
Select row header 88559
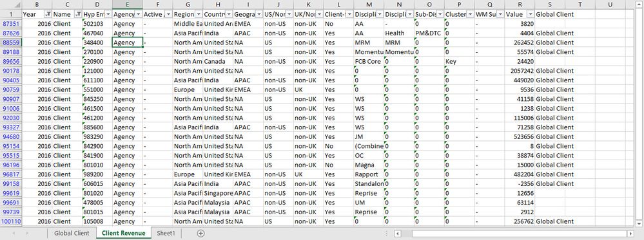pyautogui.click(x=11, y=42)
